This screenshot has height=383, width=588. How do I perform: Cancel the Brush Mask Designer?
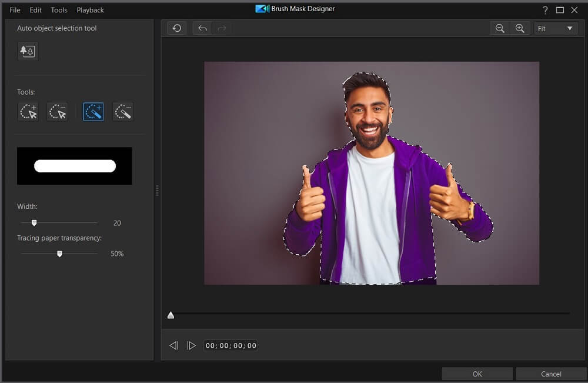point(550,374)
